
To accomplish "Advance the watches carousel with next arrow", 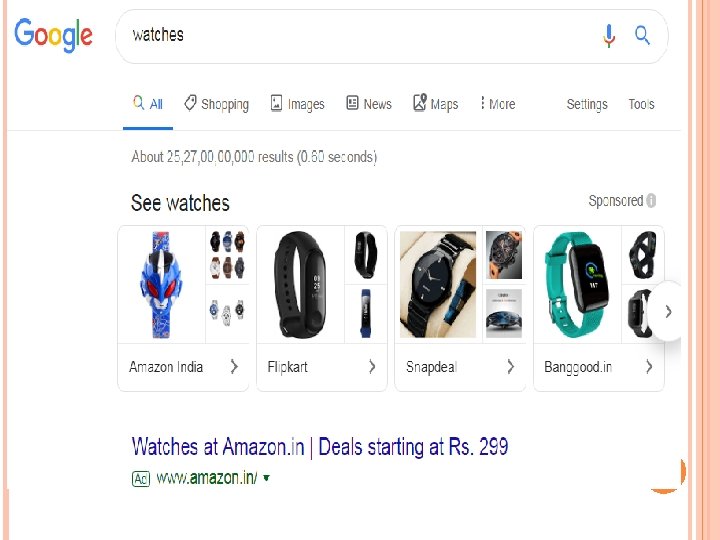I will [669, 312].
